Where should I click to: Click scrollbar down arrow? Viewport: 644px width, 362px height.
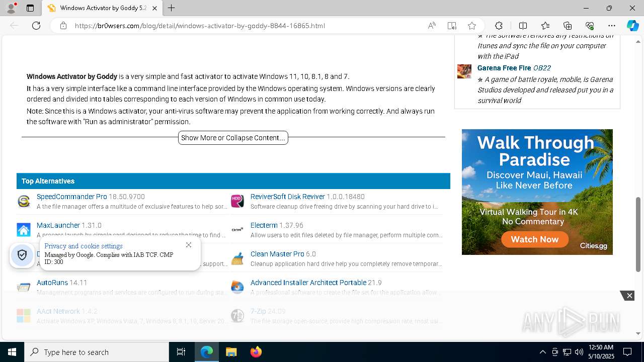(x=638, y=333)
